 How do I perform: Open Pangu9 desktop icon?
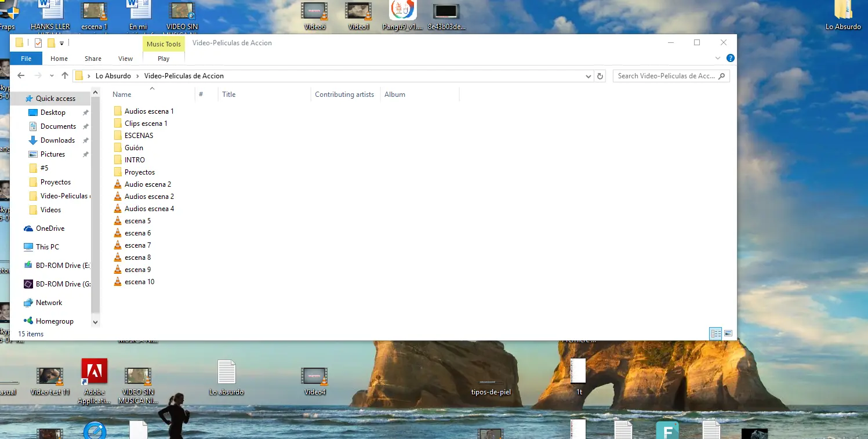pos(402,16)
